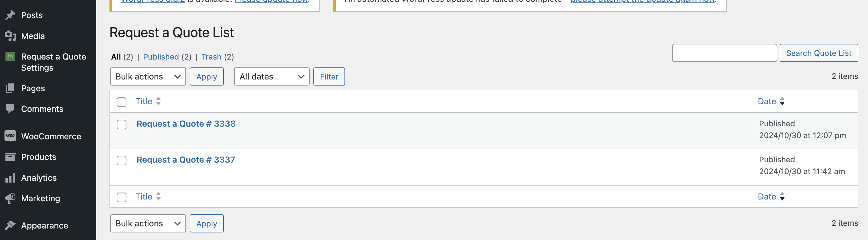Image resolution: width=868 pixels, height=240 pixels.
Task: Open the top Bulk actions dropdown
Action: [148, 77]
